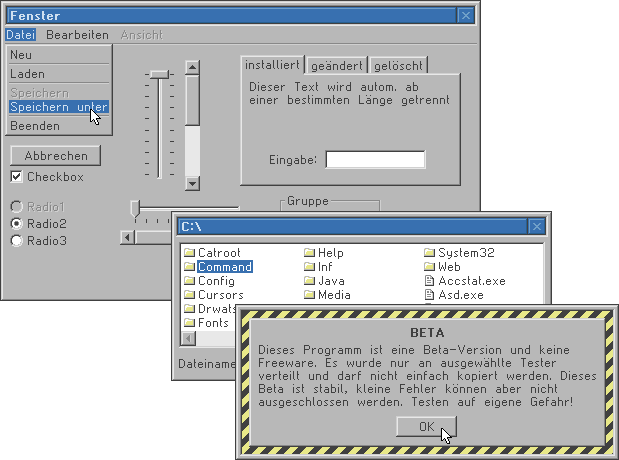619x460 pixels.
Task: Click the Eingabe text field
Action: 375,160
